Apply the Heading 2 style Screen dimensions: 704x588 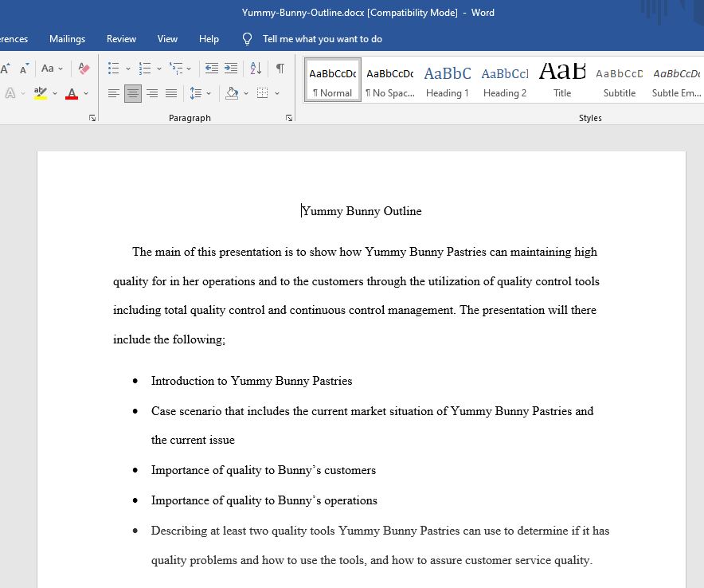tap(505, 80)
